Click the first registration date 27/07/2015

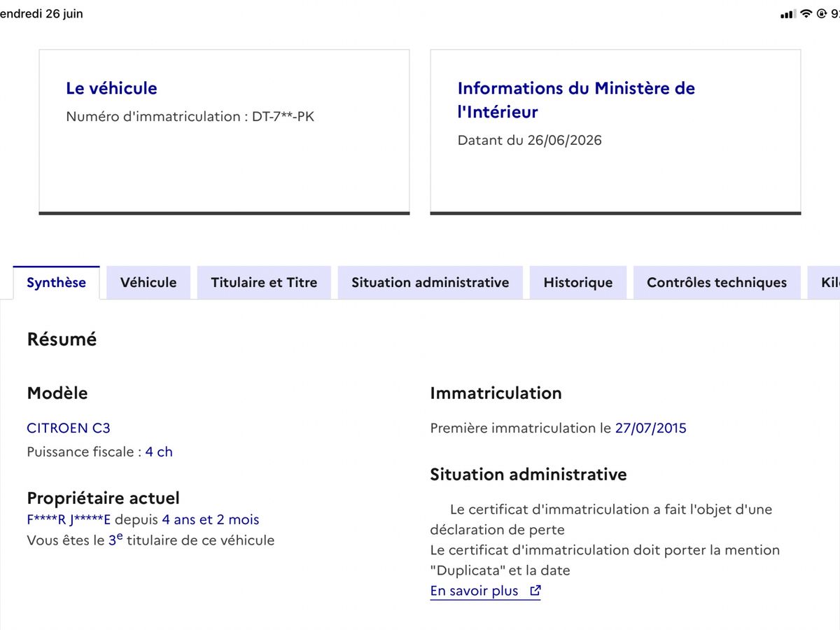coord(651,428)
